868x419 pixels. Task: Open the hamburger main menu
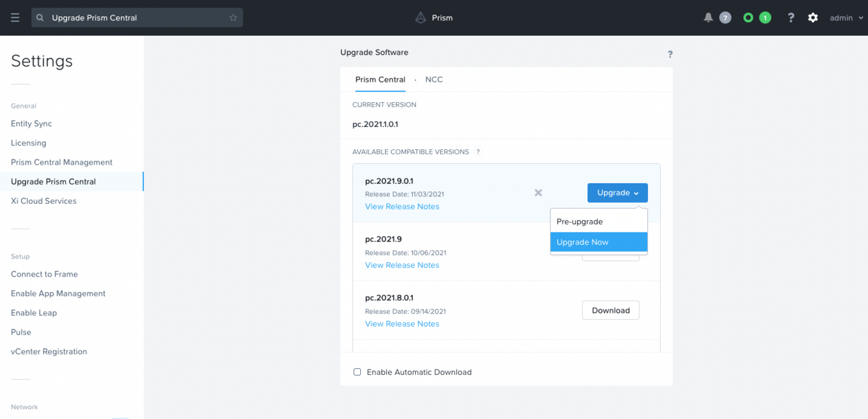click(x=15, y=18)
